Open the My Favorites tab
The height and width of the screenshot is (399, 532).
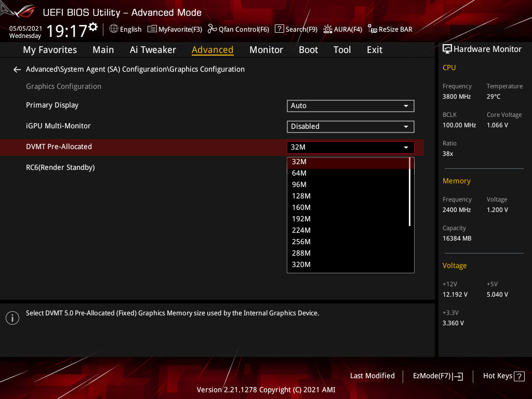[50, 50]
